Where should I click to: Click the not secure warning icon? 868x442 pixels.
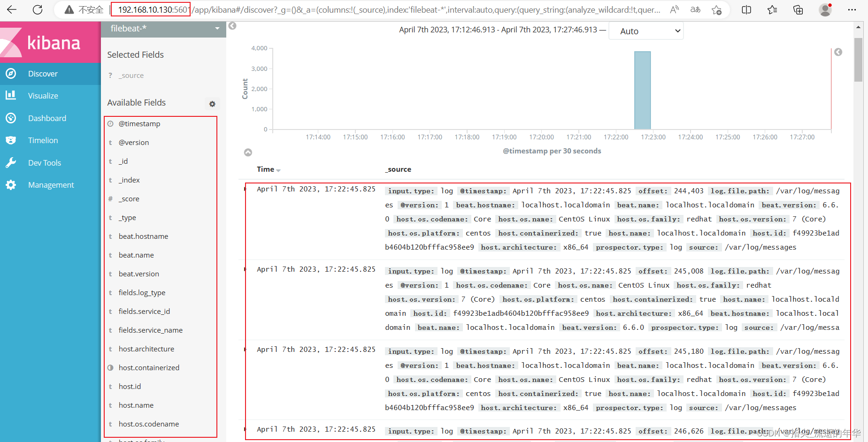pos(69,9)
